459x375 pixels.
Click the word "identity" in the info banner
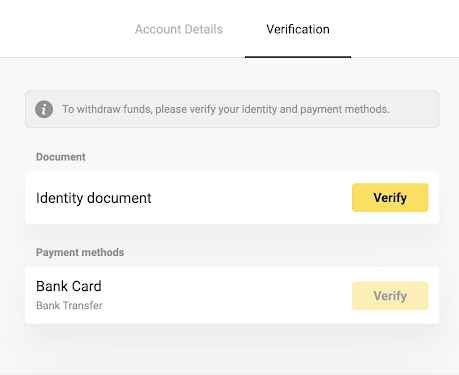coord(259,109)
